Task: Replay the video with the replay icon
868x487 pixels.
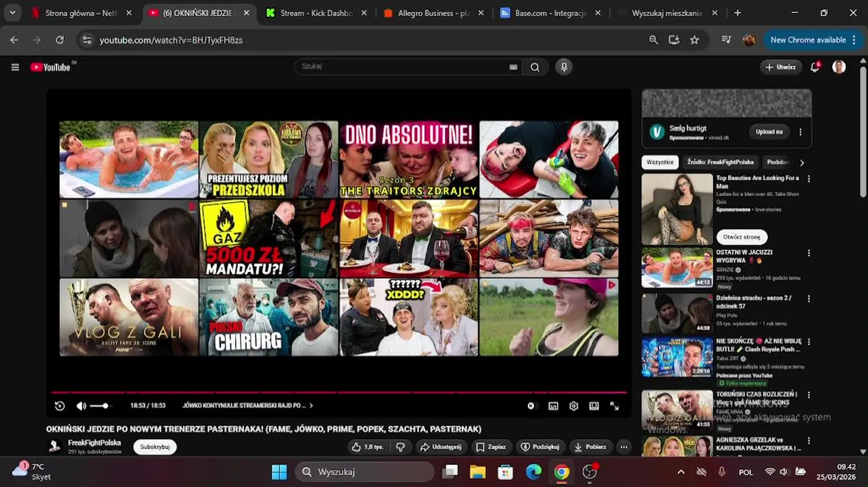Action: click(59, 406)
